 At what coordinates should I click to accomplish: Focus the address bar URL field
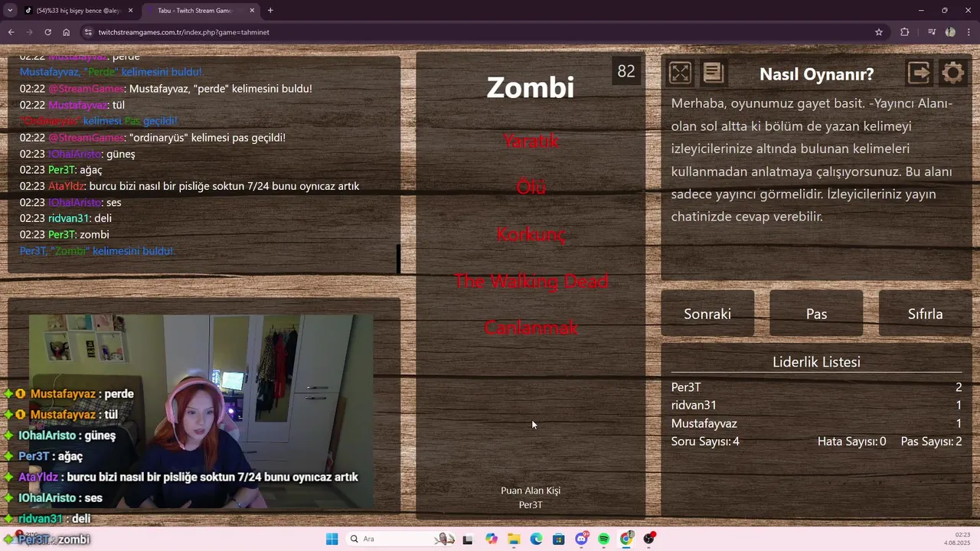click(482, 32)
